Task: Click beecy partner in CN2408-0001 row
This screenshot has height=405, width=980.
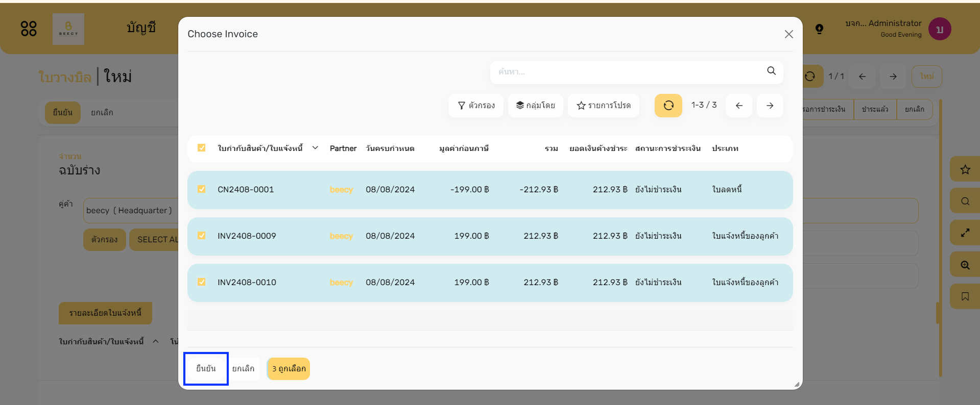Action: click(341, 190)
